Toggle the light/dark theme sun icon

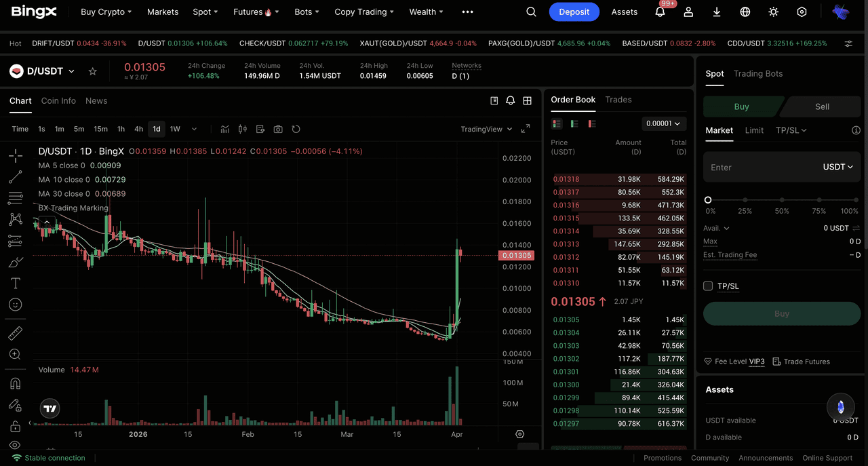tap(773, 12)
